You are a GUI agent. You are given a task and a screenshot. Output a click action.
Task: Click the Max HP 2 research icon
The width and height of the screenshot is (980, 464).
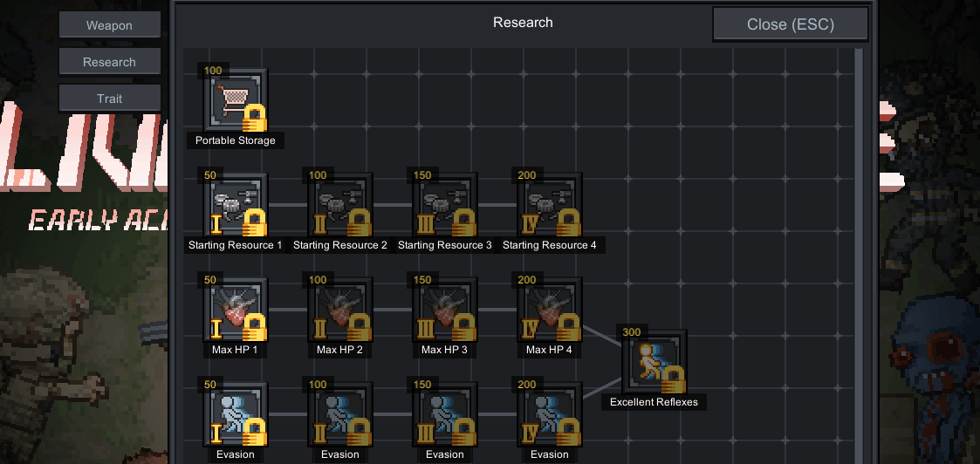tap(340, 310)
